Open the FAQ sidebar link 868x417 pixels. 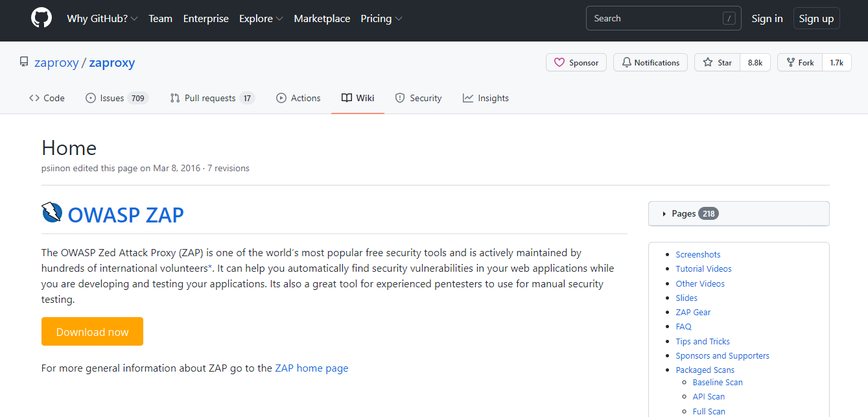tap(683, 326)
